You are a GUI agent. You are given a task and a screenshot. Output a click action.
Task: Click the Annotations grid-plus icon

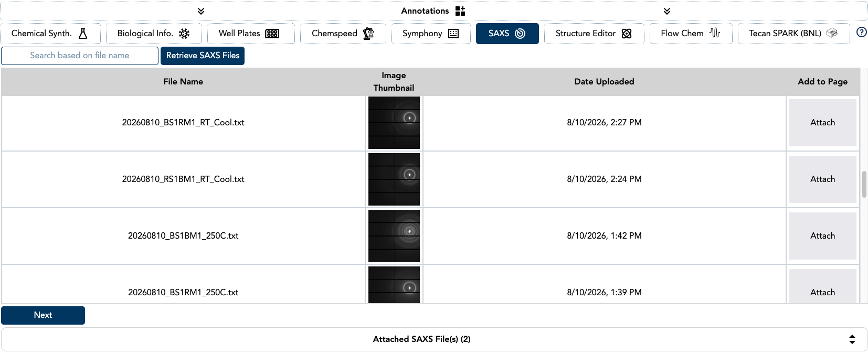(x=460, y=11)
